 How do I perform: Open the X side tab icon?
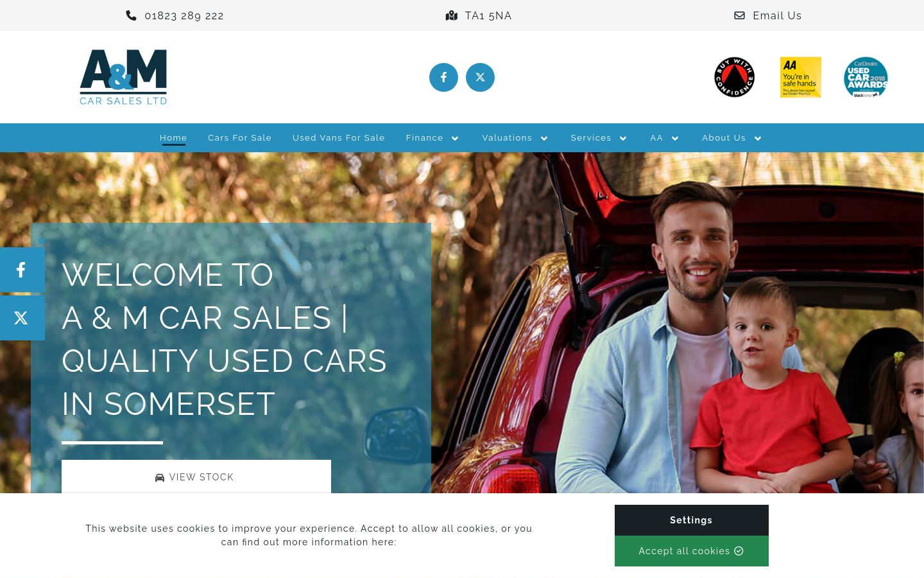22,318
